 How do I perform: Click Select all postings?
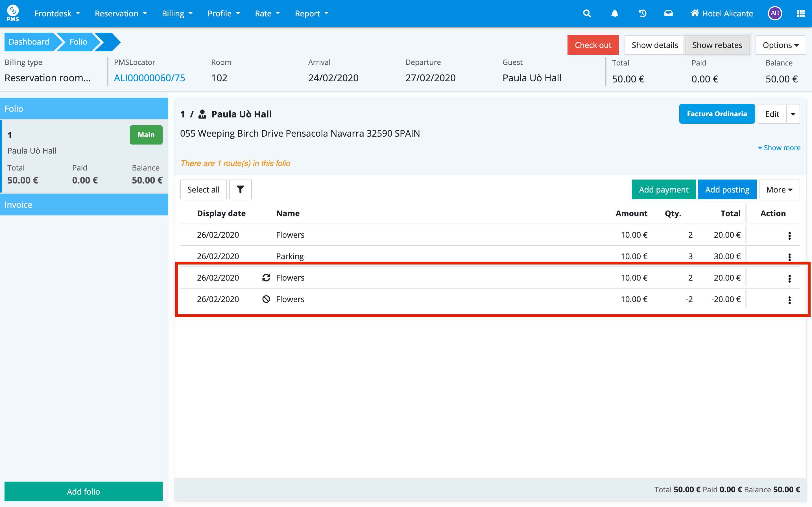[203, 189]
